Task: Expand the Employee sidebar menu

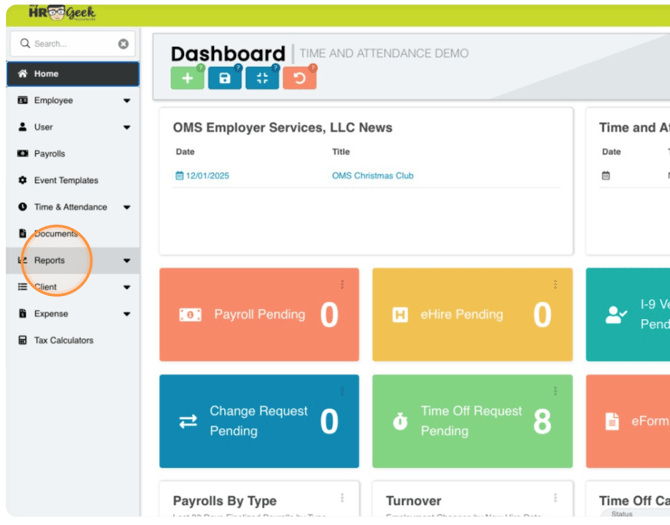Action: pos(127,101)
